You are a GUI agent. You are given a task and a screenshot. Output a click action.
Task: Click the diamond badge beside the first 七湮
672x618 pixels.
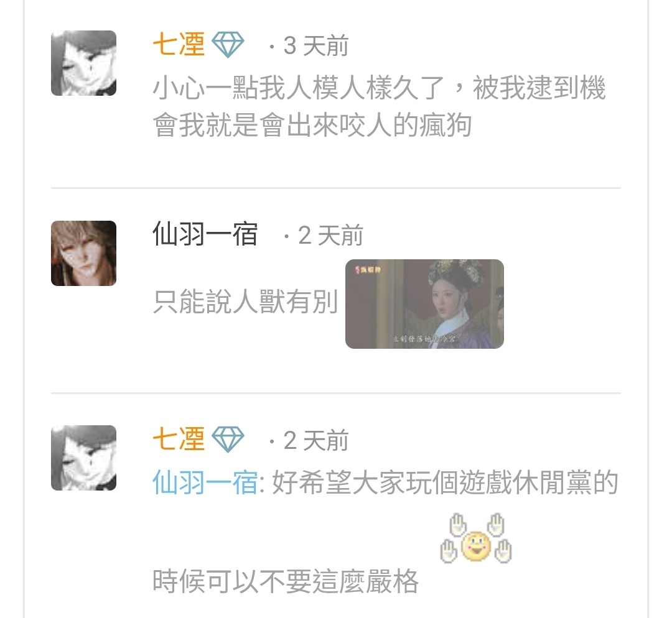pos(228,45)
